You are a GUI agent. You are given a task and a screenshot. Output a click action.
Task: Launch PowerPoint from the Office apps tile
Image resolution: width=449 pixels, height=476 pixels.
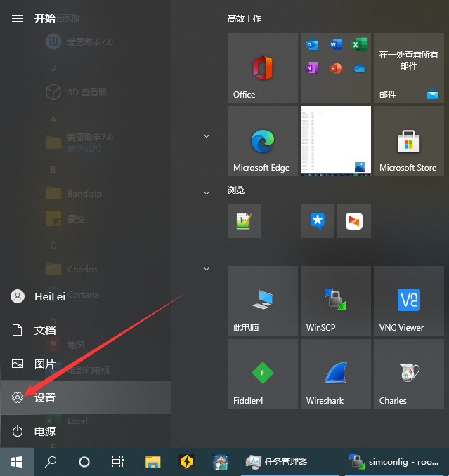[x=336, y=68]
